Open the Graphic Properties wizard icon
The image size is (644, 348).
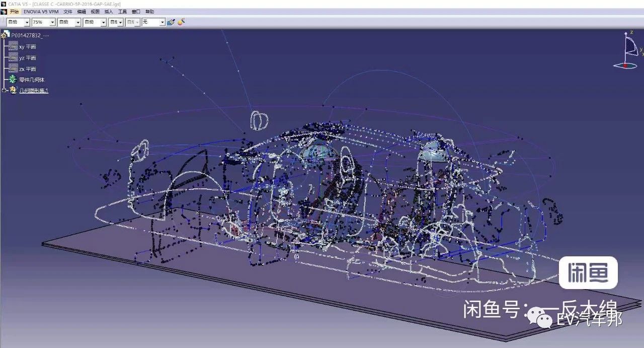pyautogui.click(x=182, y=22)
